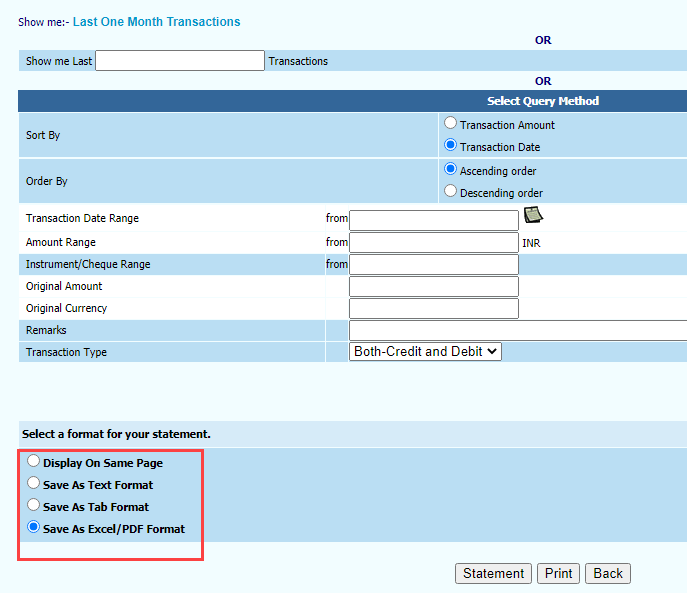Click the INR currency label
Screen dimensions: 687x593
click(531, 243)
